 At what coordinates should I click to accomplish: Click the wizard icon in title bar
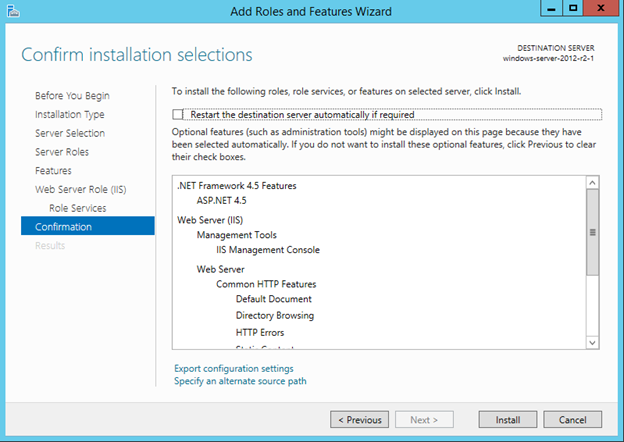[12, 10]
